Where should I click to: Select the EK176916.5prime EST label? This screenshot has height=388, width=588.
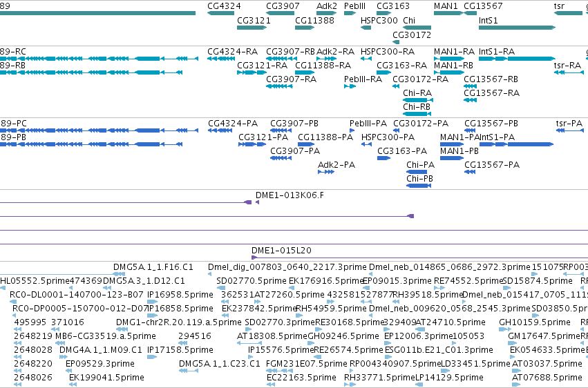326,281
